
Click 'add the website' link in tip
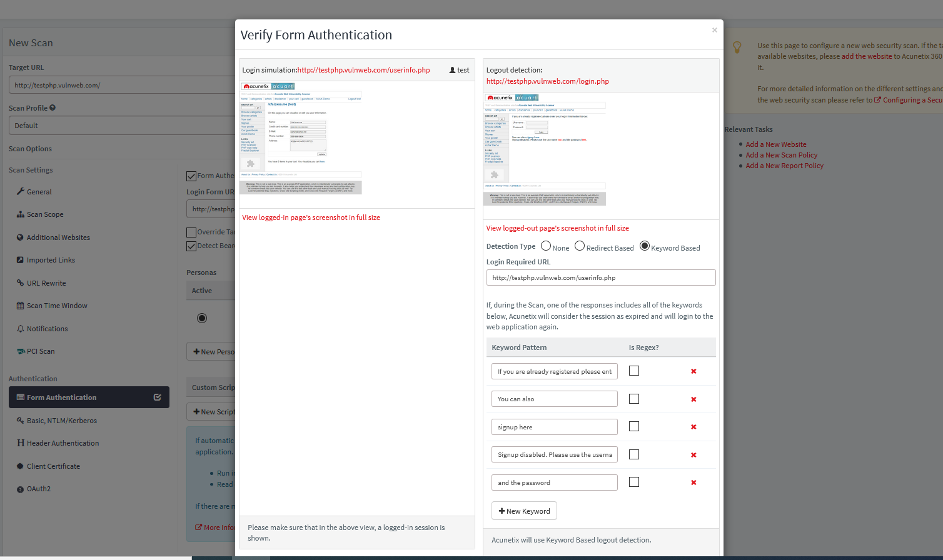pyautogui.click(x=867, y=56)
